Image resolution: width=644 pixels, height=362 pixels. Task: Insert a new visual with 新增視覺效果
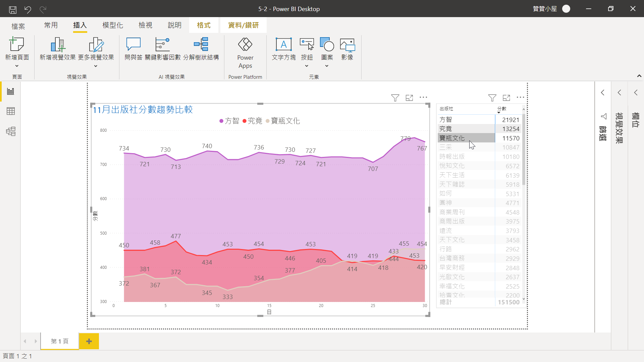pyautogui.click(x=58, y=49)
